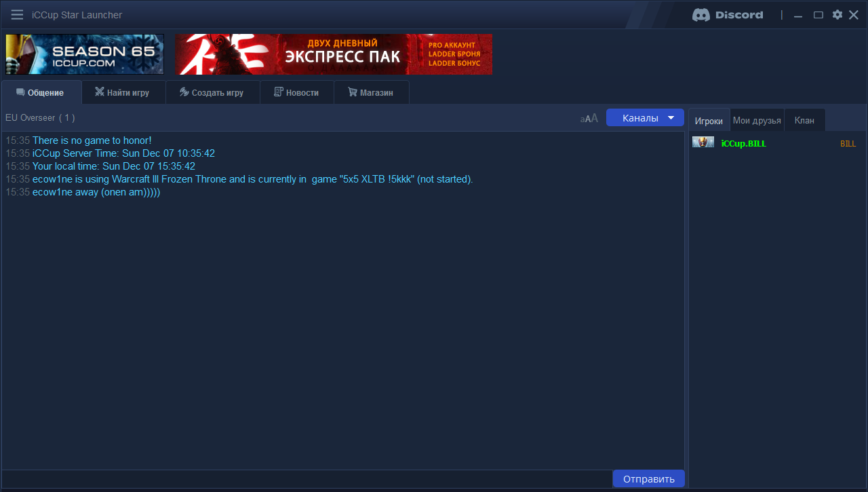Screen dimensions: 868x492
Task: Open the Каналы channels dropdown
Action: (x=645, y=118)
